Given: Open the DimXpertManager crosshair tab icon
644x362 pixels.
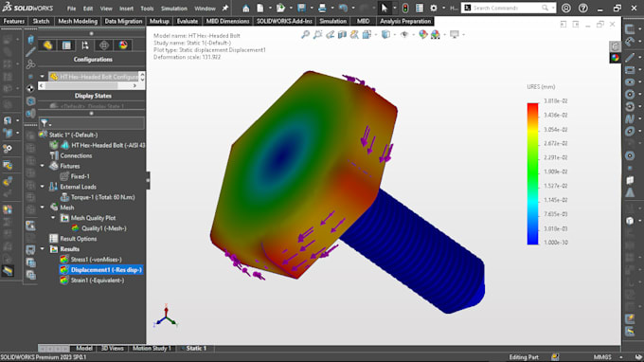Looking at the screenshot, I should [104, 45].
